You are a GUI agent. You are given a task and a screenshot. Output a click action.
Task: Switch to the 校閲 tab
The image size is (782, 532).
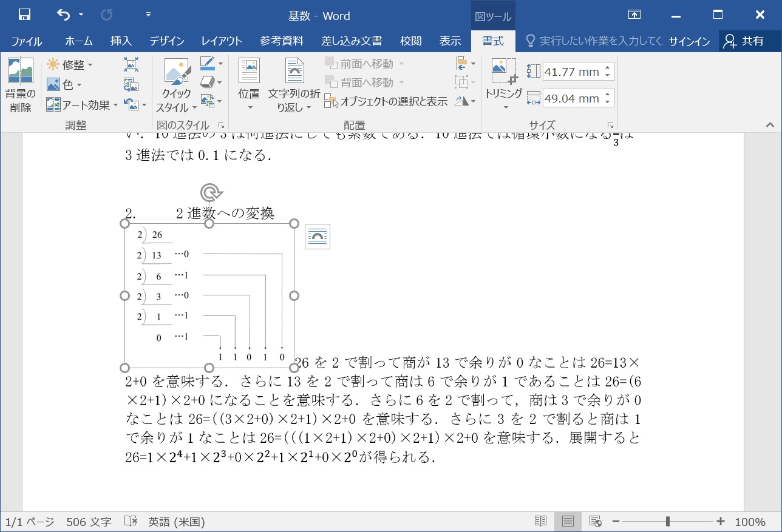[411, 41]
